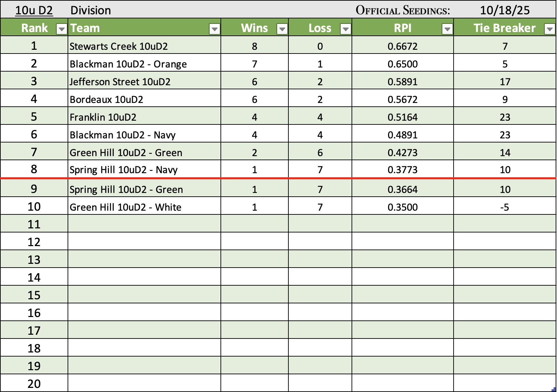Expand the Wins column filter arrow
Image resolution: width=557 pixels, height=392 pixels.
[282, 30]
